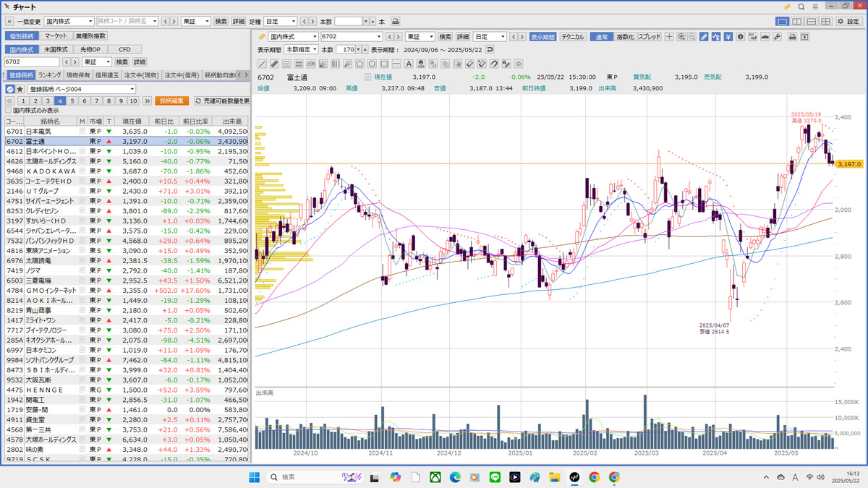Open the chart app icon in Windows taskbar

(574, 477)
